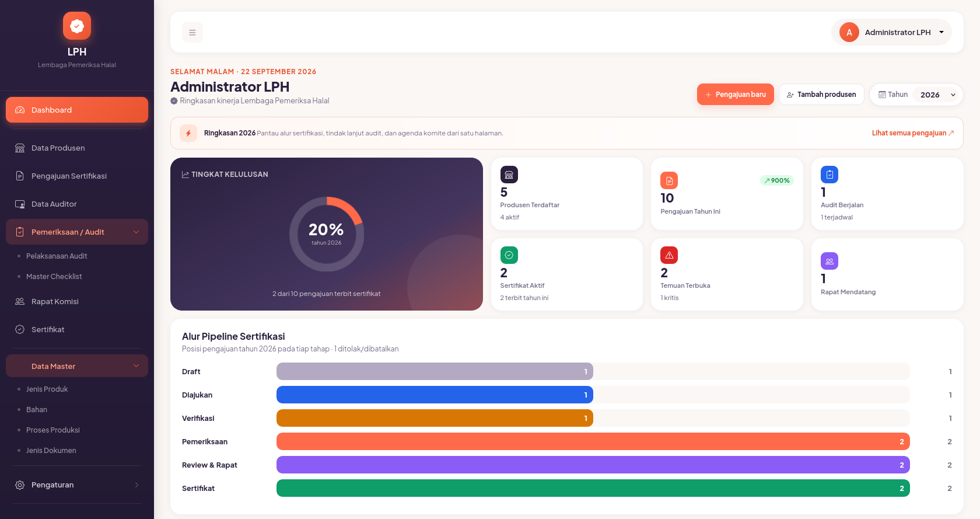Click the LPH logo badge icon
The height and width of the screenshot is (519, 980).
[77, 26]
